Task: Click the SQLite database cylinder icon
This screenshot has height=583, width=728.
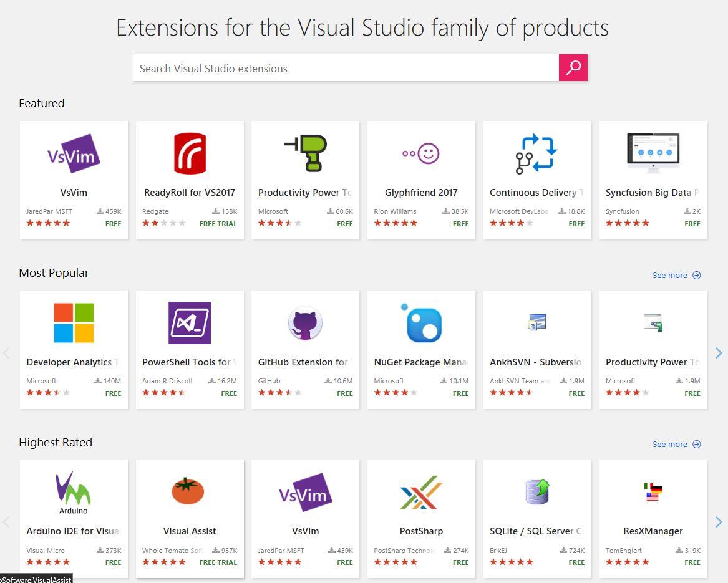Action: pyautogui.click(x=537, y=491)
